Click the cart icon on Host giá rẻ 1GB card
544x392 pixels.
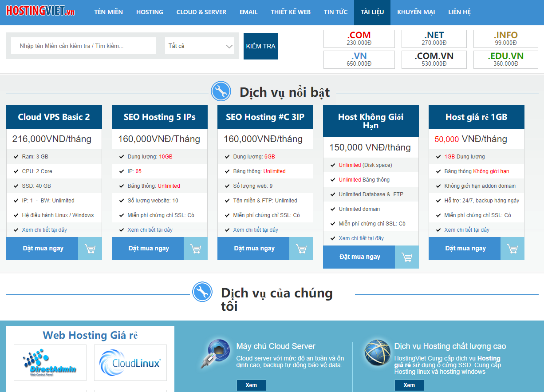(512, 249)
